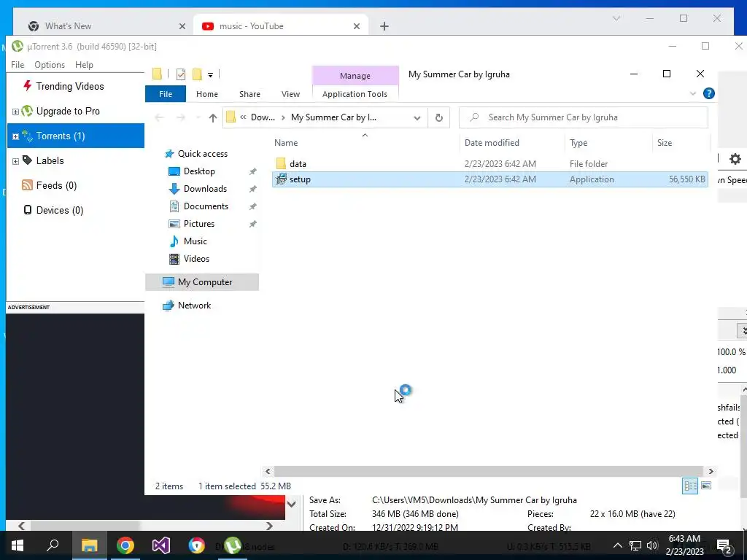Switch to Explorer Home tab
The width and height of the screenshot is (747, 560).
click(x=206, y=94)
